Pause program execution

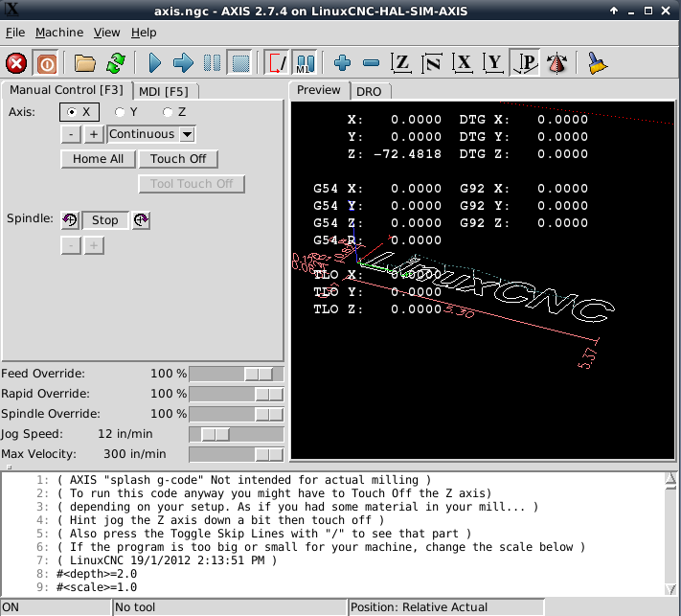click(212, 63)
